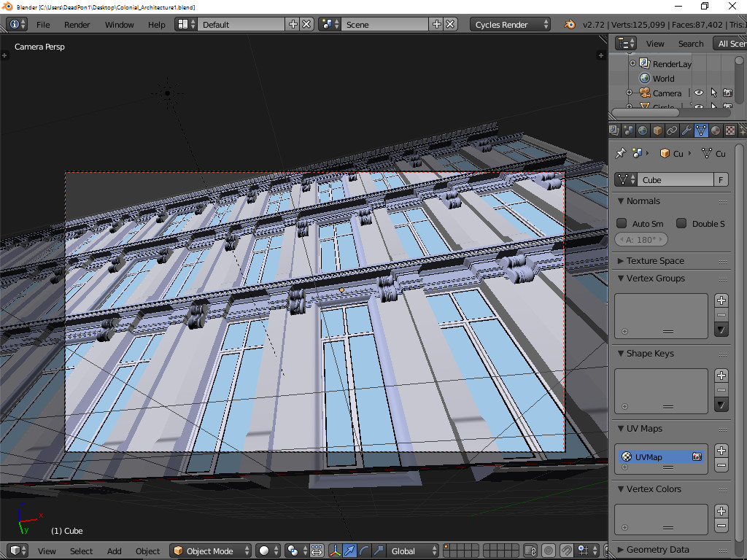Toggle Camera renderability in outliner
The image size is (747, 560).
pyautogui.click(x=727, y=93)
